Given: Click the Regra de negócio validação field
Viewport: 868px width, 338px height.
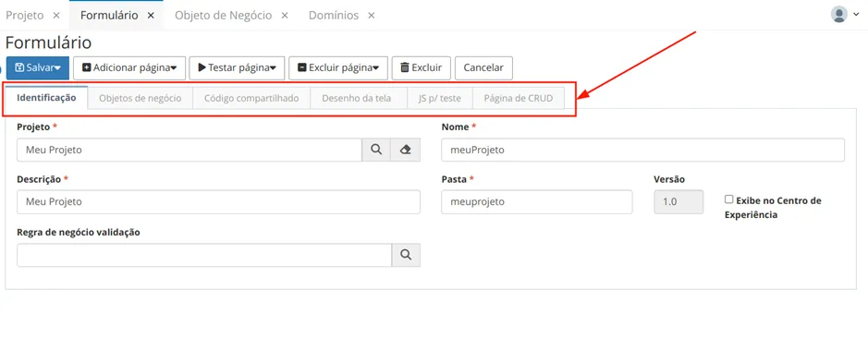Looking at the screenshot, I should [204, 255].
